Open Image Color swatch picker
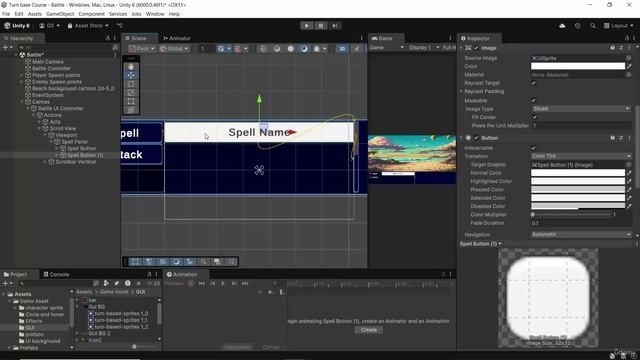 click(578, 66)
